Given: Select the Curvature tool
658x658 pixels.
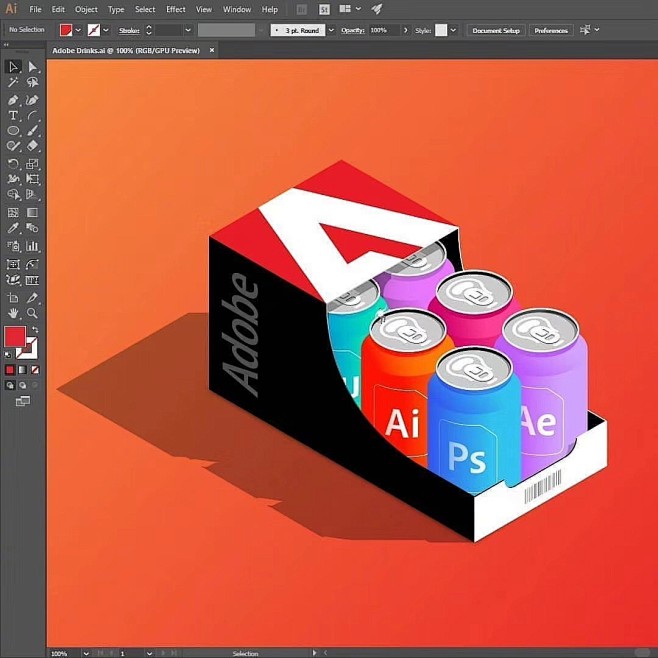Looking at the screenshot, I should click(x=32, y=100).
